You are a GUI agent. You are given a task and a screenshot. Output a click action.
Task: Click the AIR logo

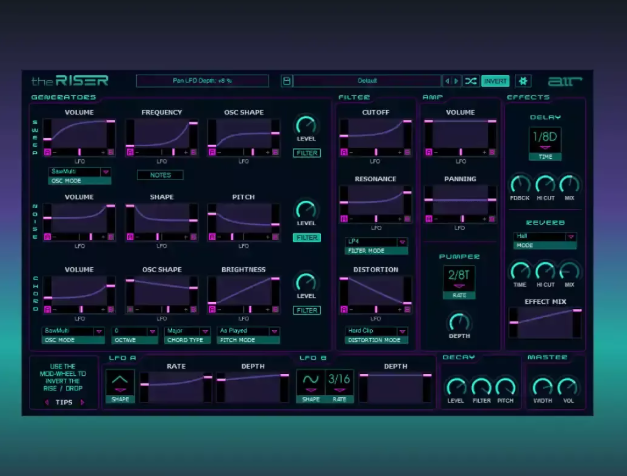pos(565,81)
